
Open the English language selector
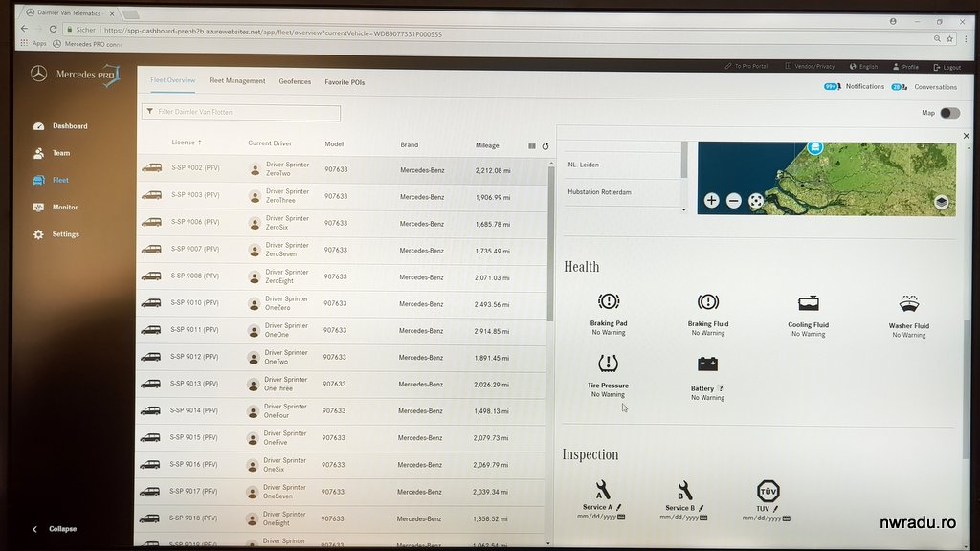point(864,67)
